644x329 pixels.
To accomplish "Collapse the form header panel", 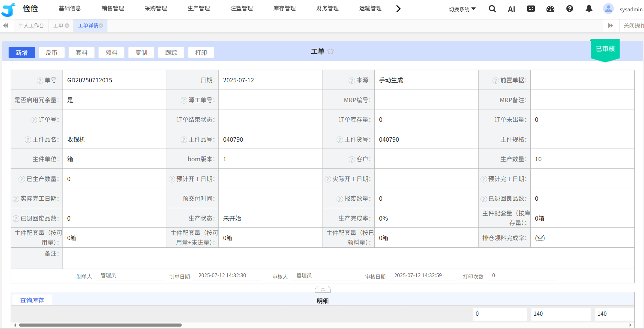I will pos(323,290).
